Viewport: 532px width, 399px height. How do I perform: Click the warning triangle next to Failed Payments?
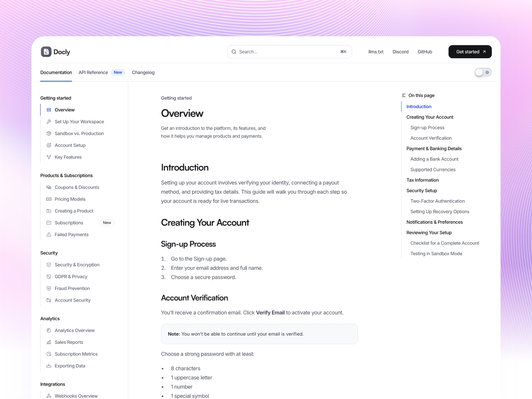click(x=49, y=234)
